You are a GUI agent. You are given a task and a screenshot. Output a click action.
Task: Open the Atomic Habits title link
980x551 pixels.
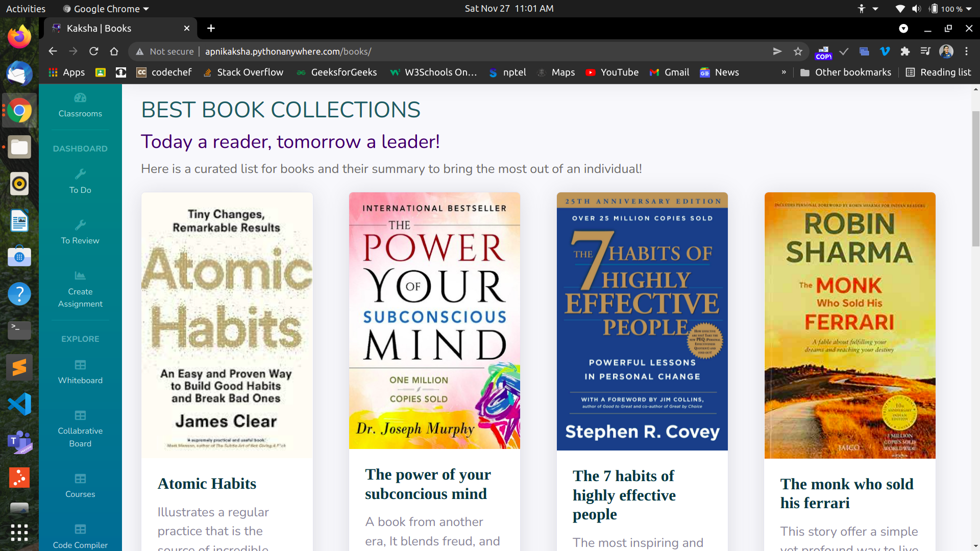click(x=207, y=483)
